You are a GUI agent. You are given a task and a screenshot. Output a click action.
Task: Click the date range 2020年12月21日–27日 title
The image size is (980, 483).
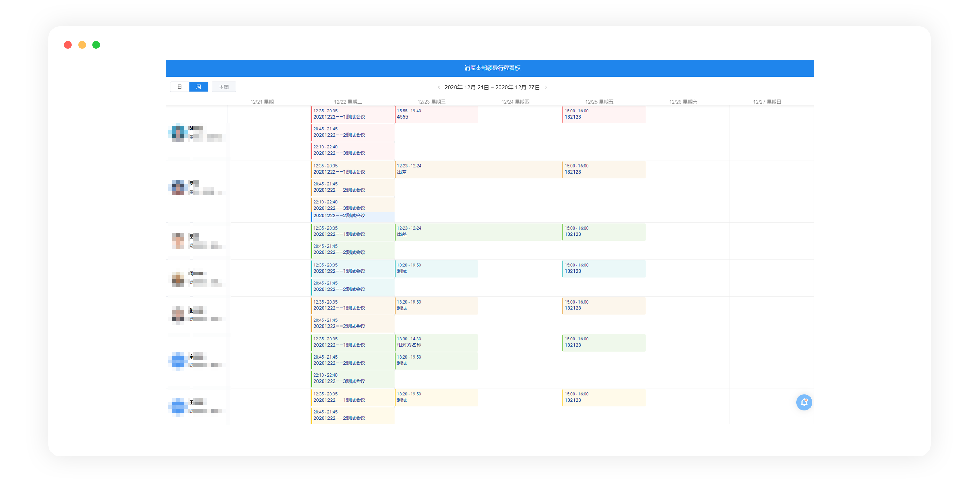(x=492, y=87)
